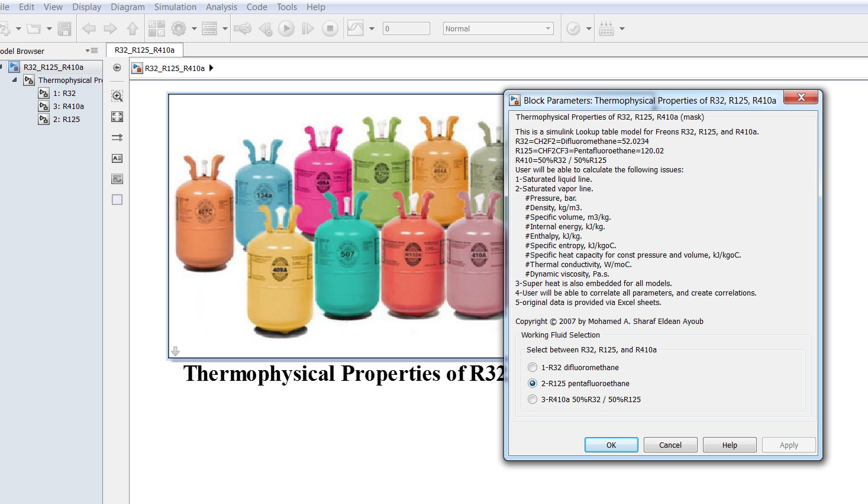Open the Simulation menu

(175, 7)
